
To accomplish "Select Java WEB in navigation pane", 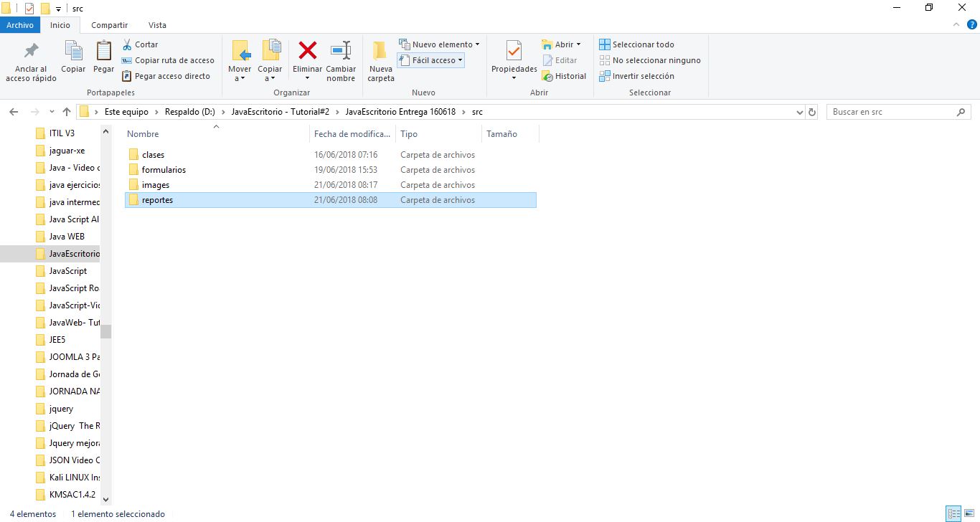I will point(67,237).
